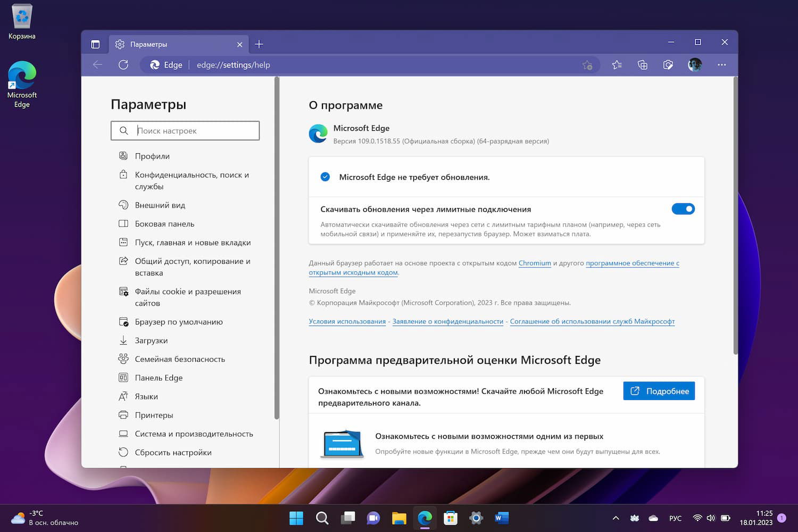
Task: Click the settings sidebar scrollbar
Action: click(277, 248)
